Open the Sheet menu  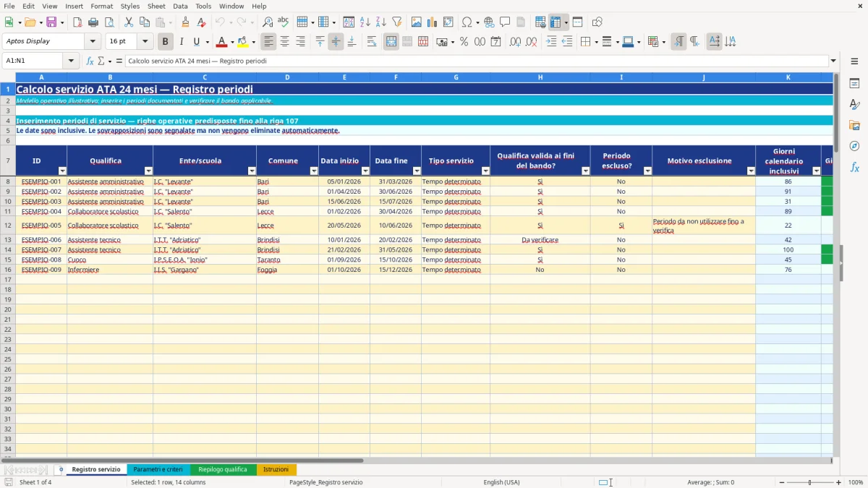pos(156,6)
